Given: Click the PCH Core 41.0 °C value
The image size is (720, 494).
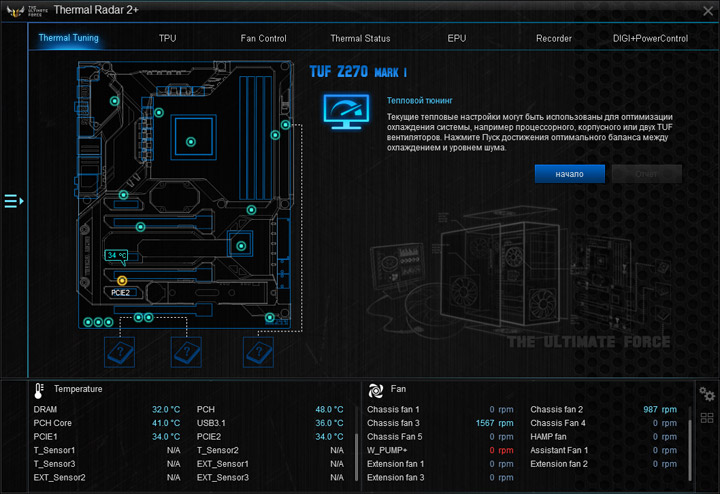Looking at the screenshot, I should (x=166, y=423).
